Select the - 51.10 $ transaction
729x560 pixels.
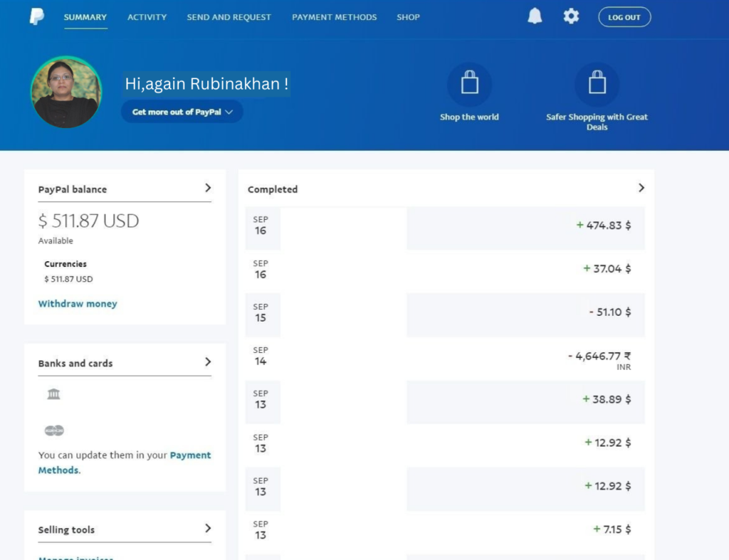[x=445, y=315]
